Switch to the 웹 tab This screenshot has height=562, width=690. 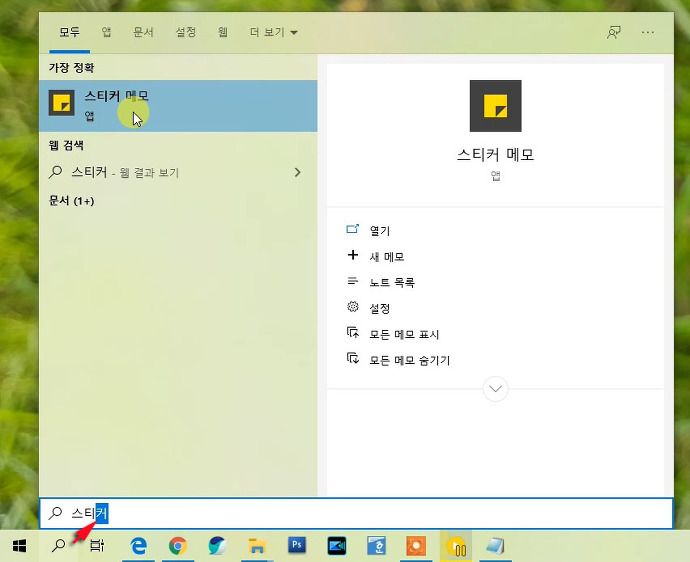click(x=223, y=32)
